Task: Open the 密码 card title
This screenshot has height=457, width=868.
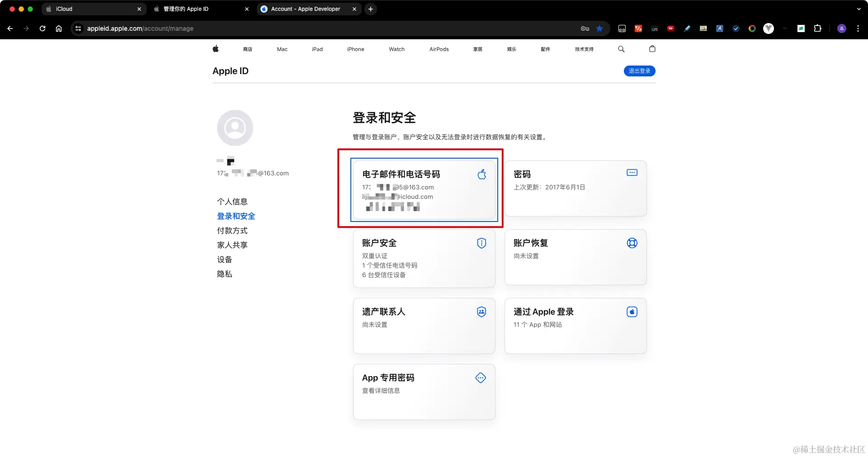Action: [x=522, y=174]
